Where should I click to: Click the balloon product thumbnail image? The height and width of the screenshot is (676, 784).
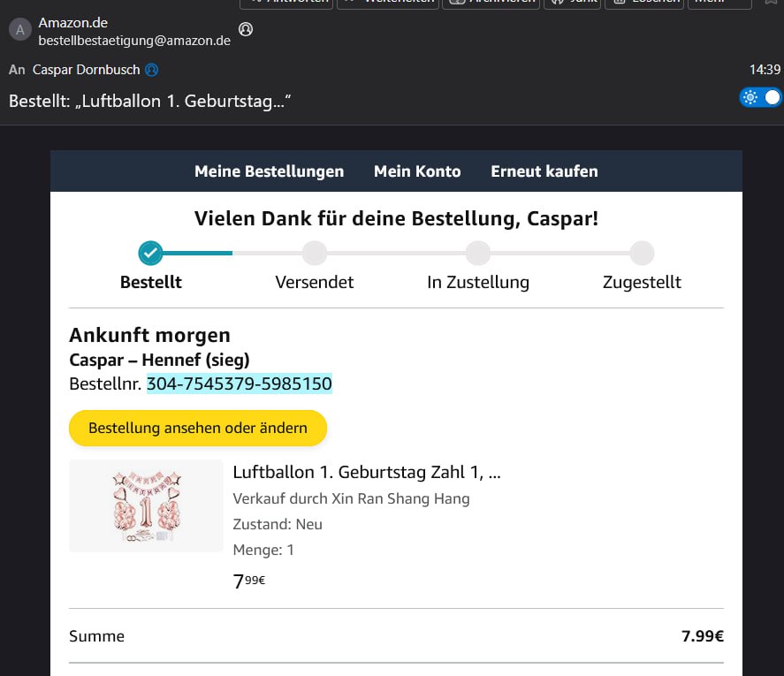pyautogui.click(x=146, y=505)
